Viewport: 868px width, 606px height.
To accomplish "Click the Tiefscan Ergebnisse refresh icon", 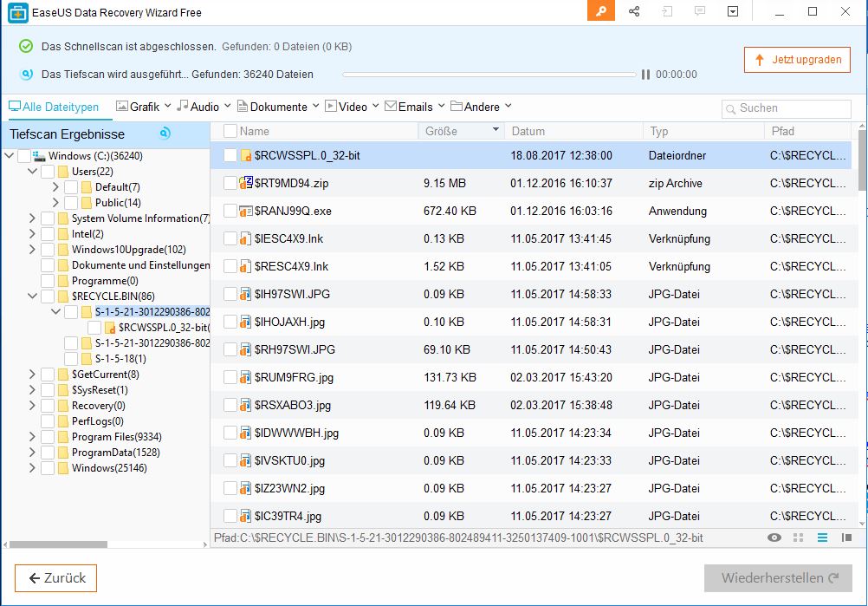I will [165, 134].
